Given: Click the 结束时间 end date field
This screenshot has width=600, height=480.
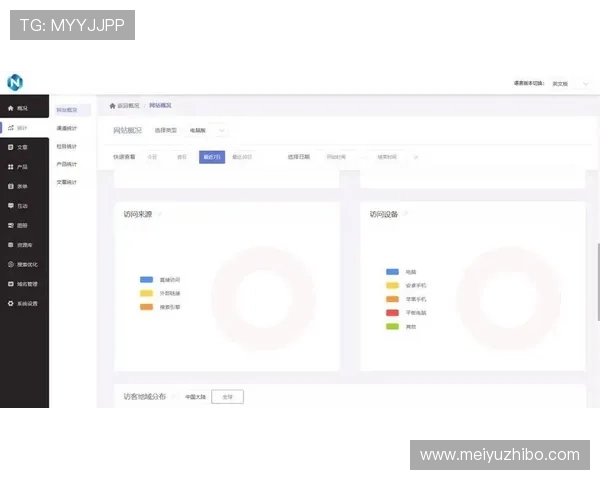Looking at the screenshot, I should tap(387, 157).
